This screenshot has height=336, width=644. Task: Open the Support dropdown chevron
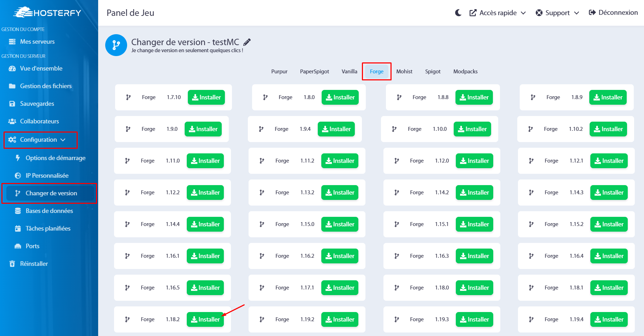[577, 13]
